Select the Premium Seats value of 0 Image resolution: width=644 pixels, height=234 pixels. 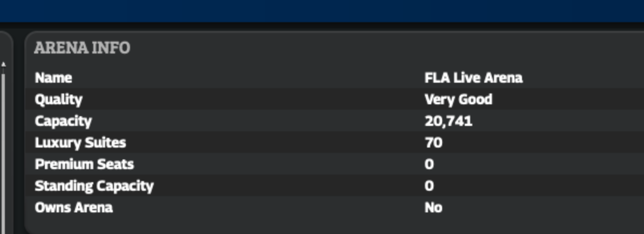[x=429, y=164]
